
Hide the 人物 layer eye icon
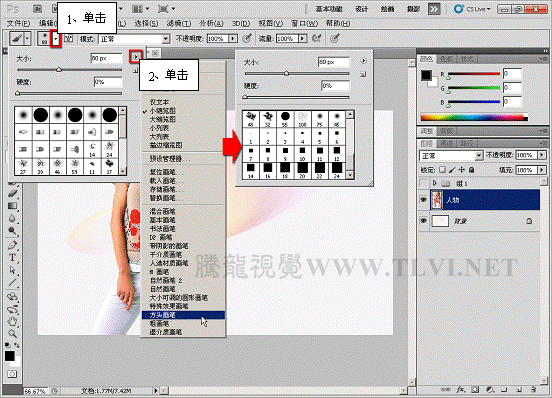[x=424, y=200]
